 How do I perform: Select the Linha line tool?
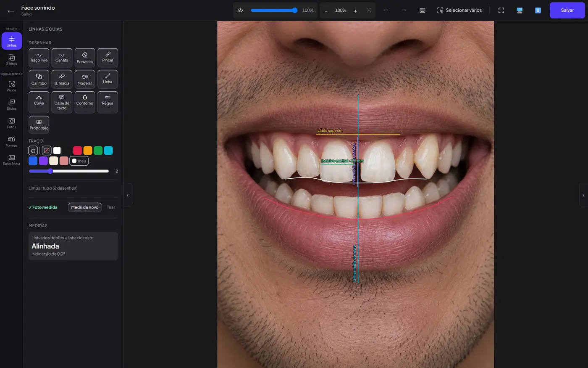point(108,79)
